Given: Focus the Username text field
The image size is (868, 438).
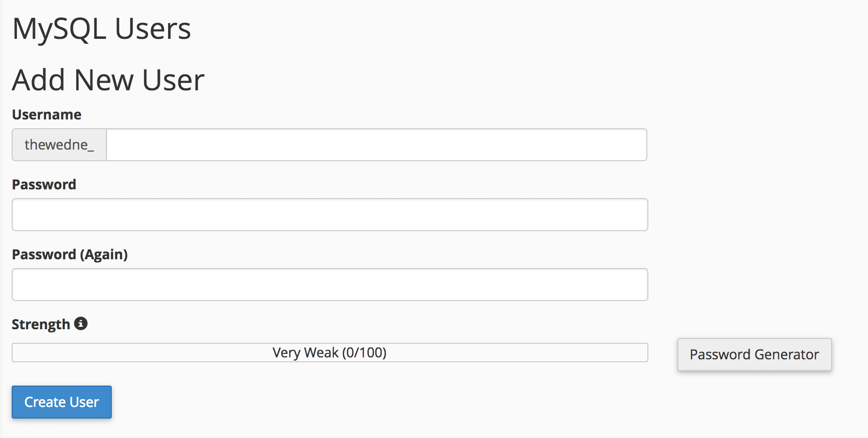Looking at the screenshot, I should (376, 145).
